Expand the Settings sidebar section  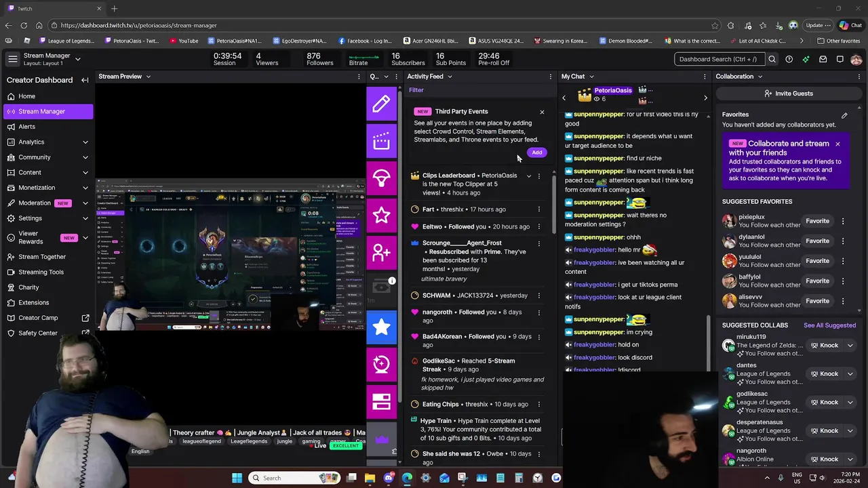[x=85, y=218]
